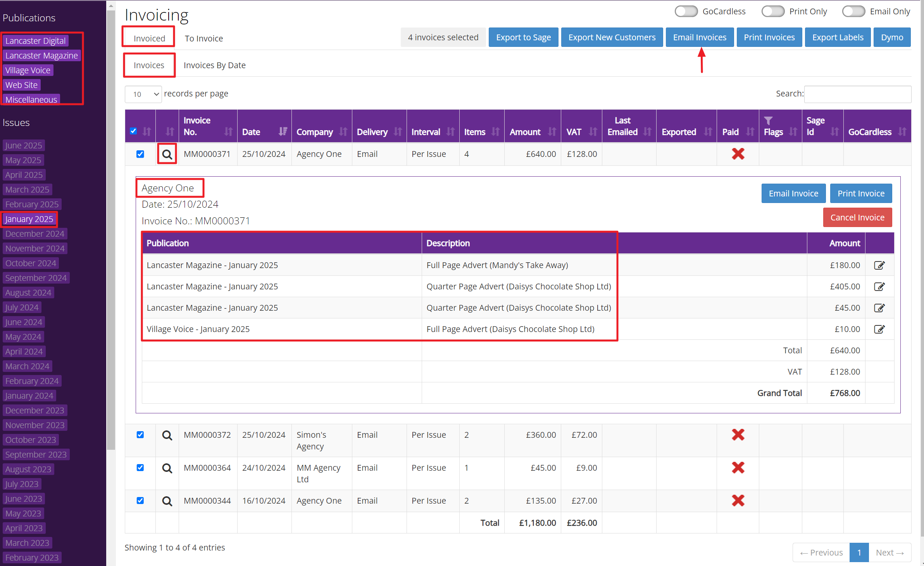
Task: Select the Invoices sub-tab
Action: tap(149, 65)
